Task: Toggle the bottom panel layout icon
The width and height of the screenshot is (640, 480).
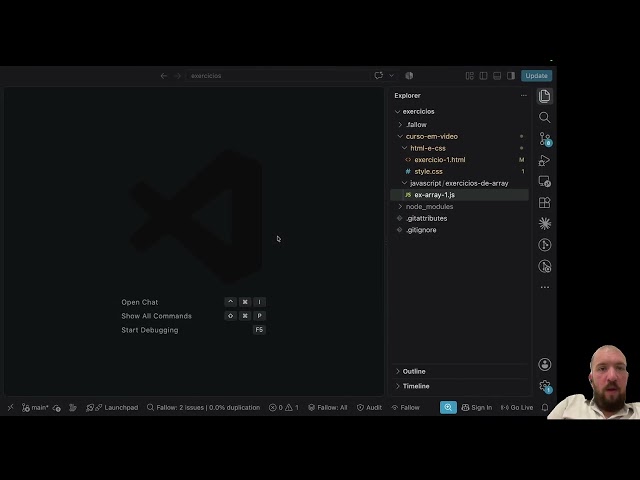Action: pos(497,76)
